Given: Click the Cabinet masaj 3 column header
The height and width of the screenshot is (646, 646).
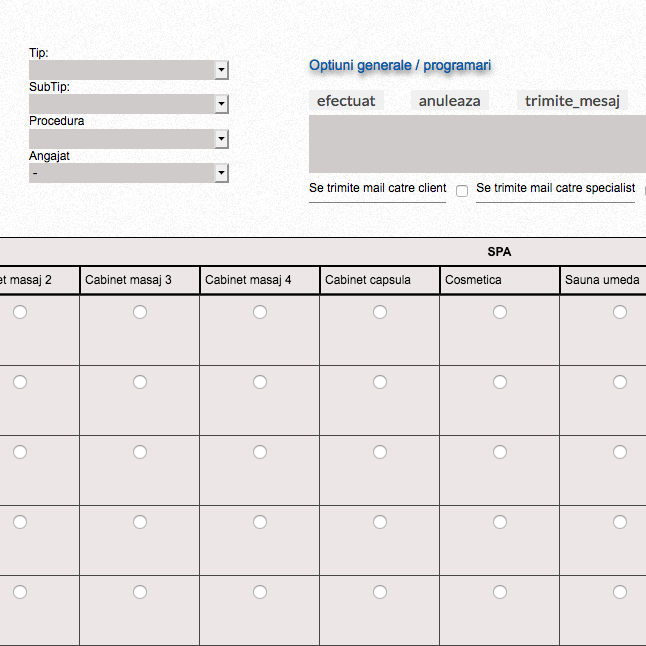Looking at the screenshot, I should 139,280.
